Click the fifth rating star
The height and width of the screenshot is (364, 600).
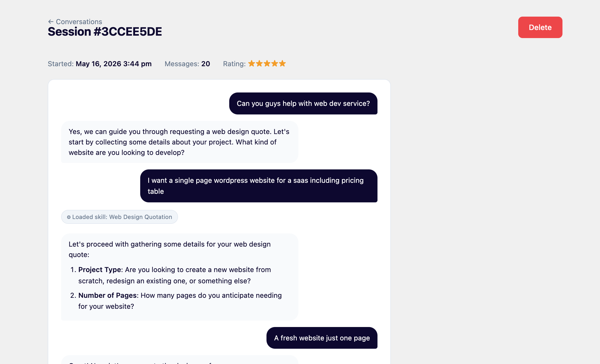coord(282,64)
